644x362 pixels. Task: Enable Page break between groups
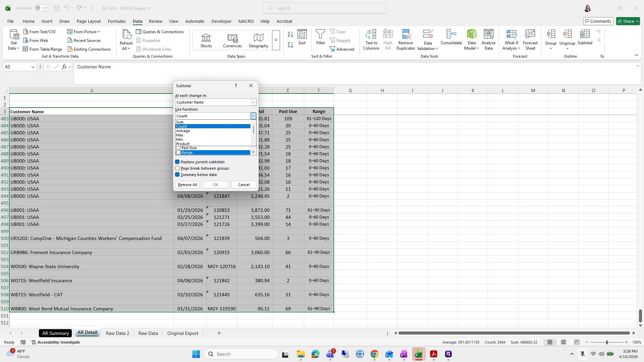[177, 168]
